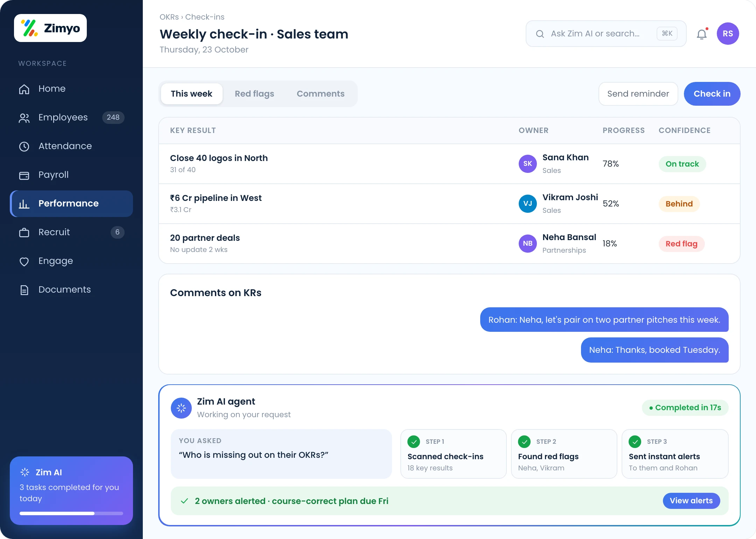Click Neha Bansal's NB avatar

click(x=527, y=244)
